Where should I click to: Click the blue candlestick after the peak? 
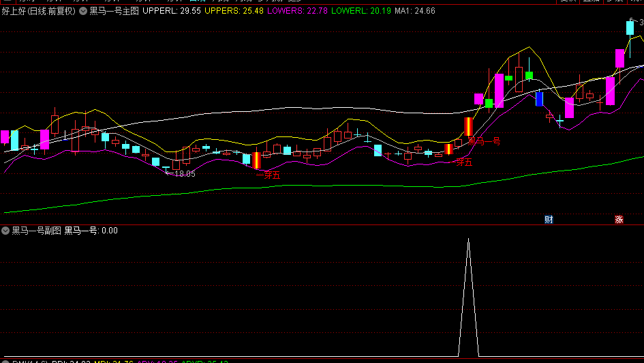[539, 99]
